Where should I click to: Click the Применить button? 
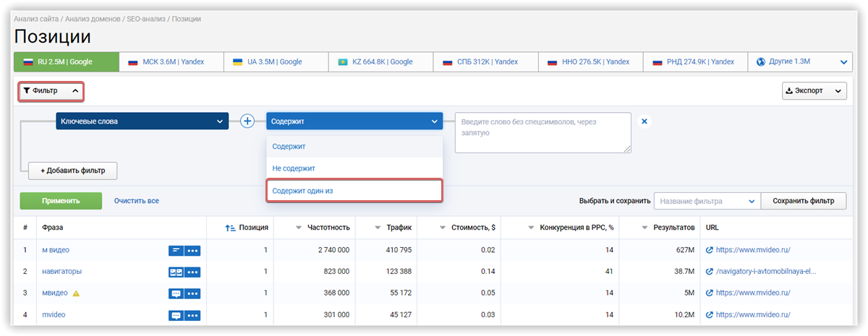61,201
